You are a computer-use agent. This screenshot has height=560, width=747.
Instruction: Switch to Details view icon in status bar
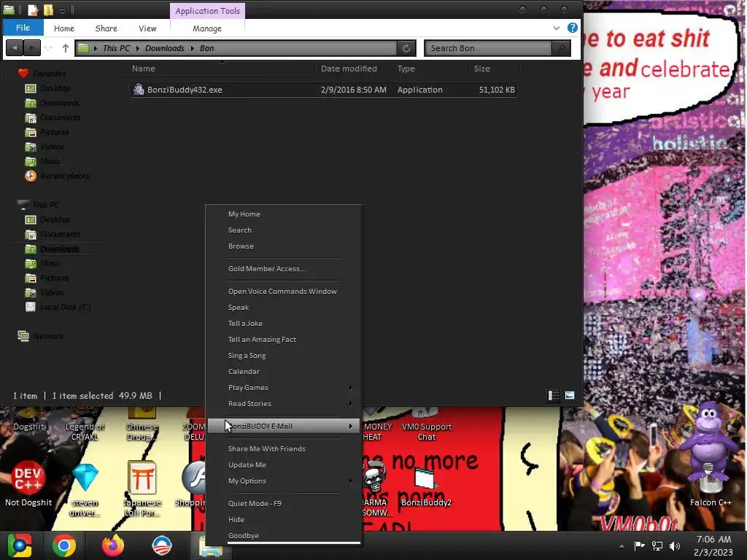click(554, 396)
